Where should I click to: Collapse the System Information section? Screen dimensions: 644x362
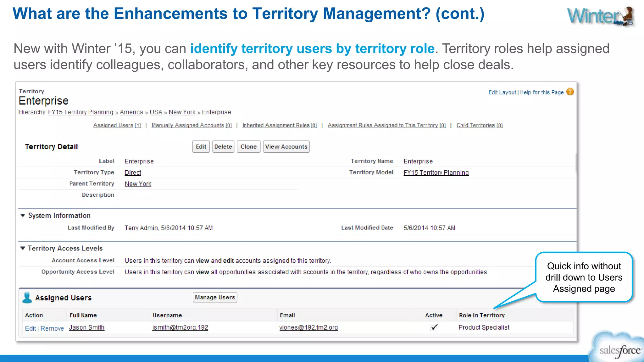(23, 216)
